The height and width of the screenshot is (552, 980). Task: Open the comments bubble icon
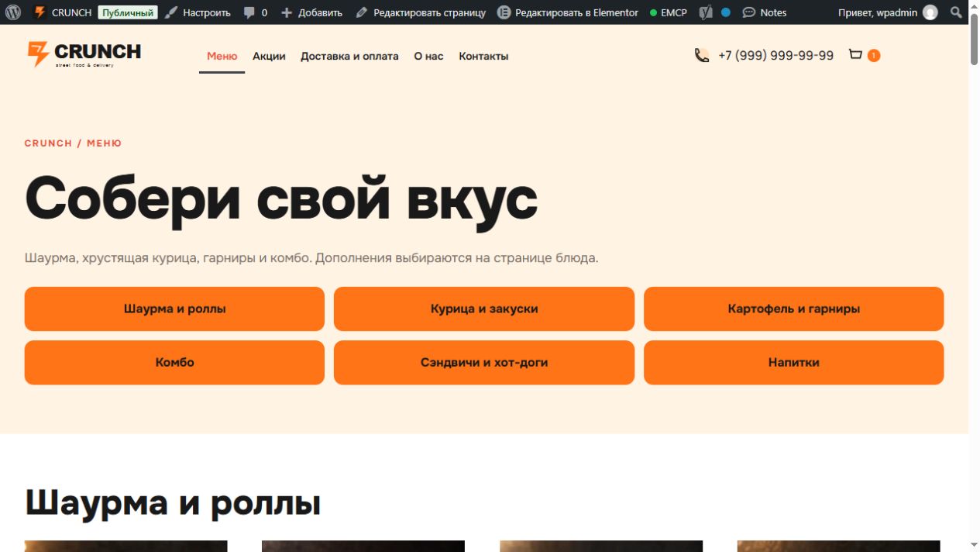point(249,12)
